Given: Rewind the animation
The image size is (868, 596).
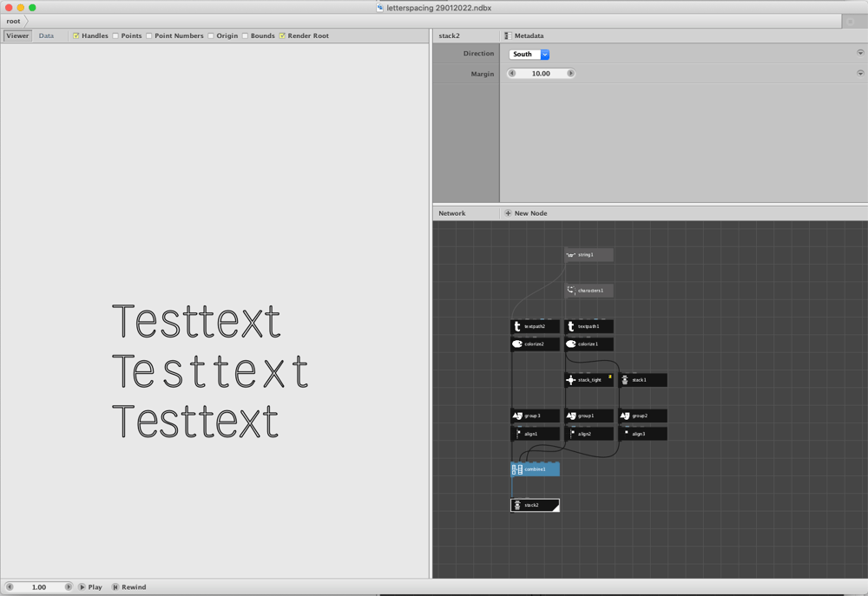Looking at the screenshot, I should [129, 587].
